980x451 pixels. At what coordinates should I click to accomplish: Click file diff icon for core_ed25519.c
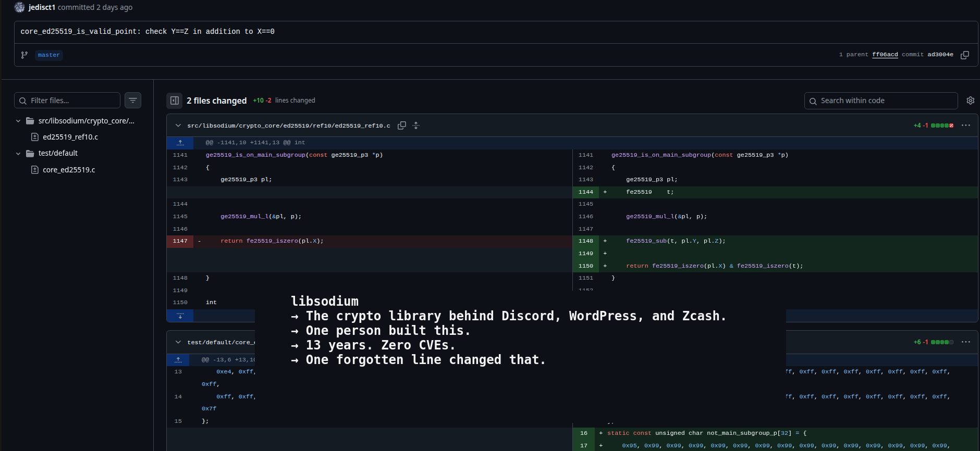(35, 170)
